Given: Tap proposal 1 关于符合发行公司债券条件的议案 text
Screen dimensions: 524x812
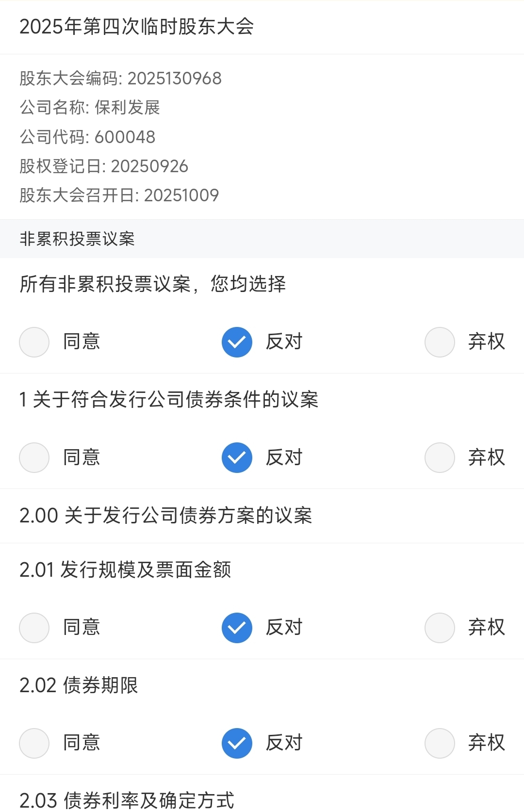Looking at the screenshot, I should pos(169,400).
